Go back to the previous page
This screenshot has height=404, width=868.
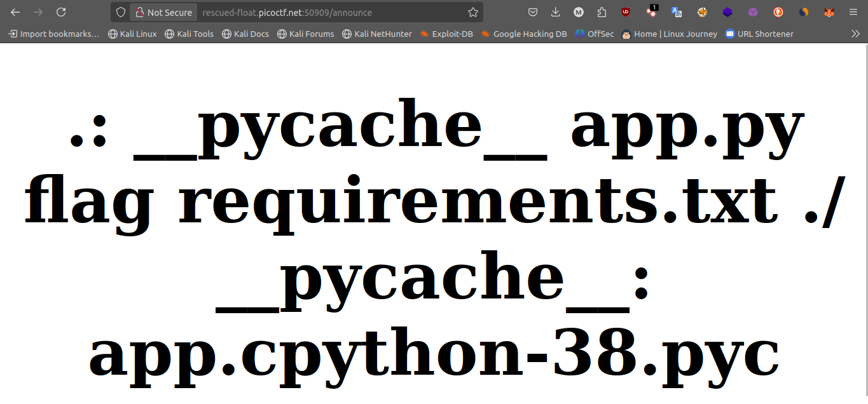click(15, 12)
